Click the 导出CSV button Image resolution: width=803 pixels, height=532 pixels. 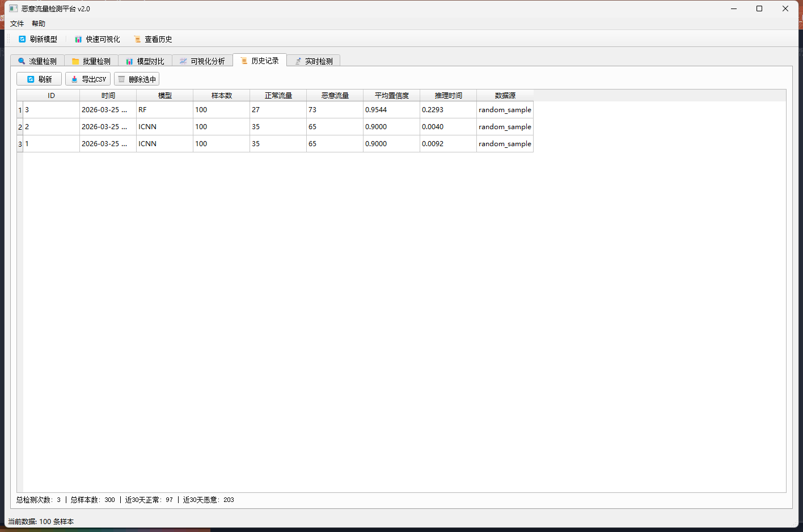pos(88,79)
